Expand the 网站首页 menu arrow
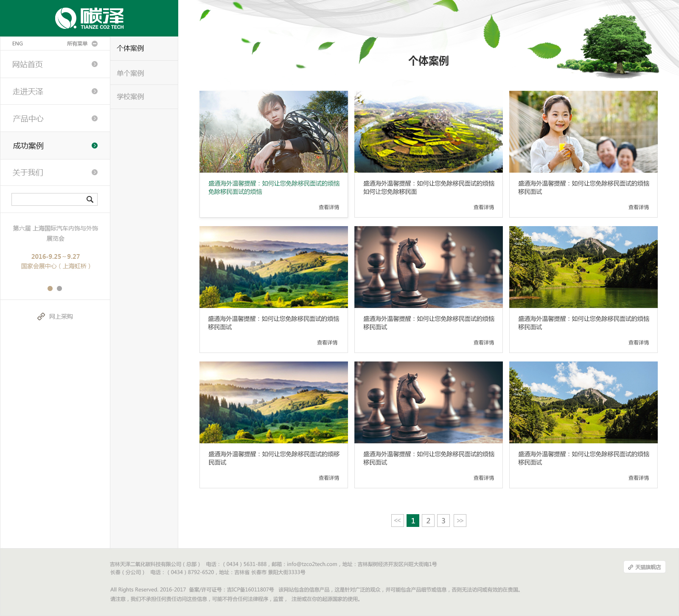Image resolution: width=679 pixels, height=616 pixels. pos(95,64)
